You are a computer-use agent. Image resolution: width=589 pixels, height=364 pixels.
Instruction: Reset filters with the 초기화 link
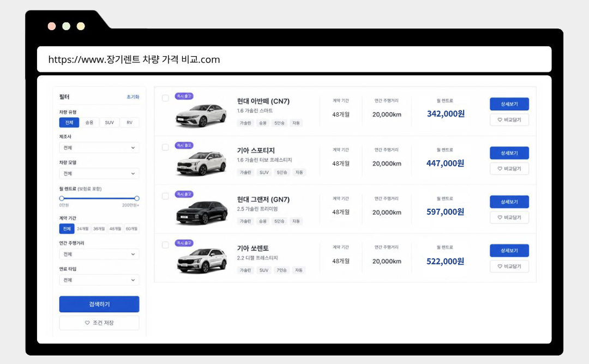133,97
